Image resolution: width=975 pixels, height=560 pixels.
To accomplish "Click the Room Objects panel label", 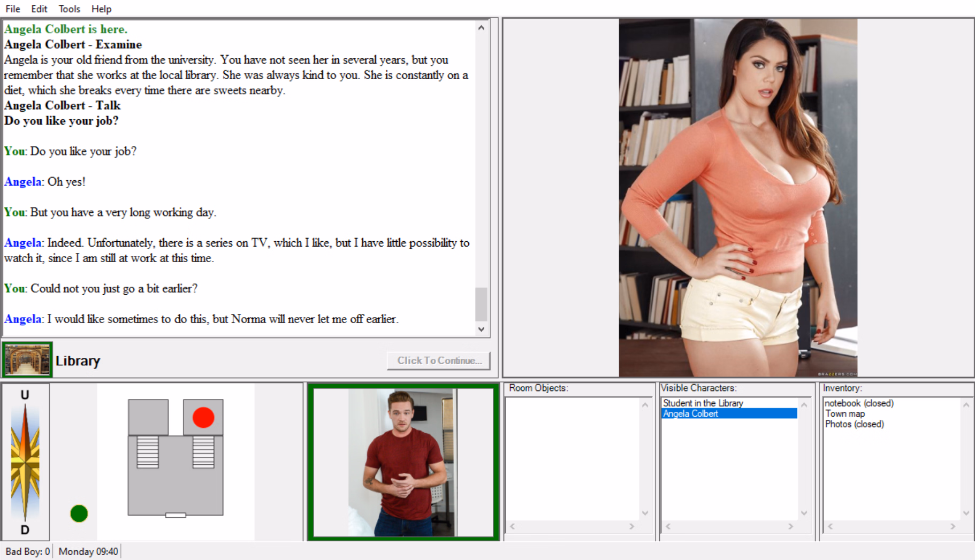I will tap(538, 388).
